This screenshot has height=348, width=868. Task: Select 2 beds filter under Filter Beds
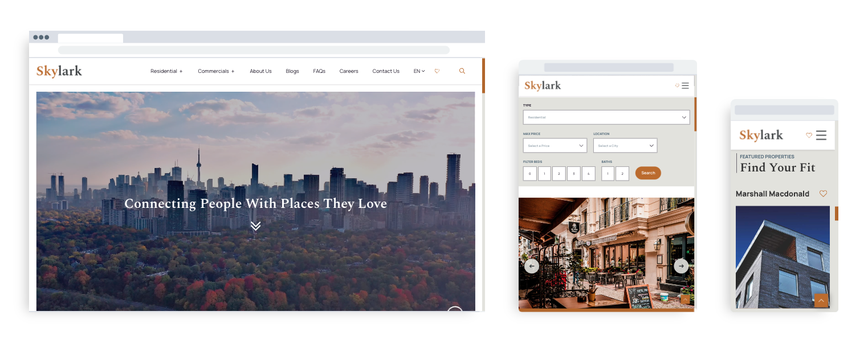[x=559, y=173]
